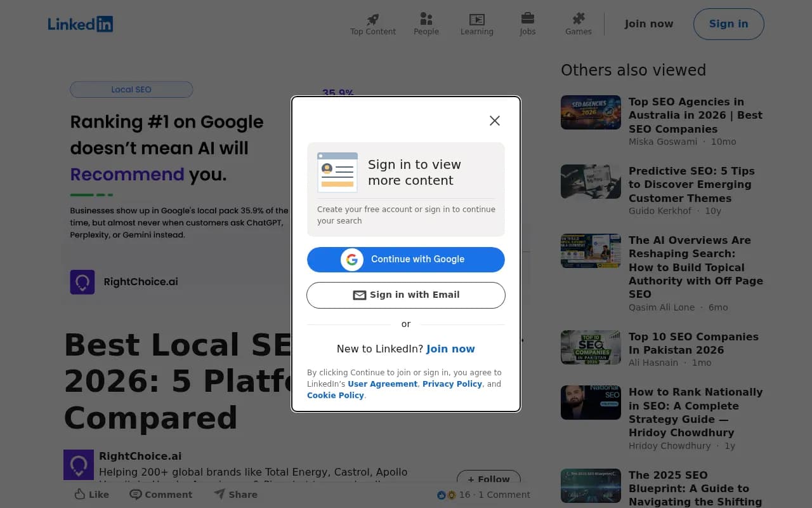Open 2025 SEO Blueprint thumbnail

coord(591,486)
